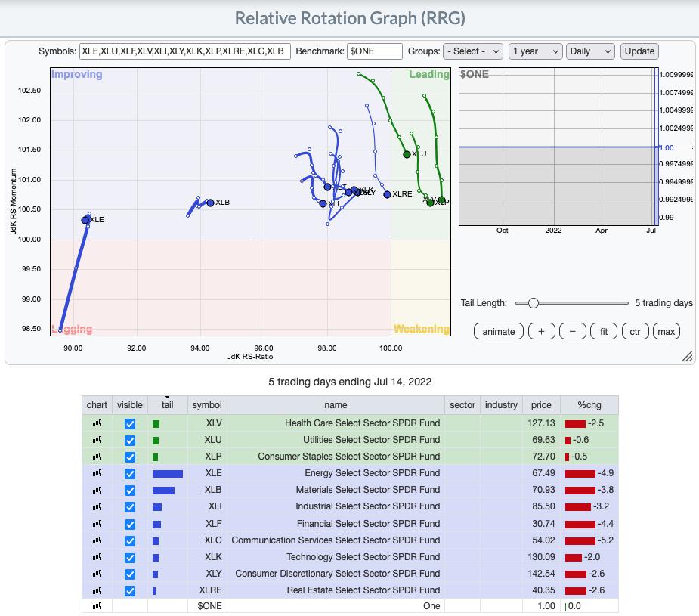Sort table by %chg column header
Image resolution: width=699 pixels, height=616 pixels.
click(589, 405)
